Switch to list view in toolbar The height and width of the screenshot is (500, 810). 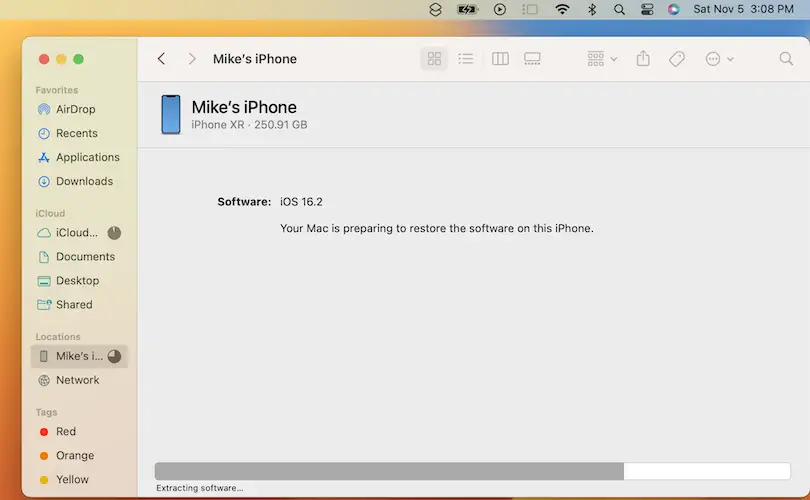pyautogui.click(x=466, y=59)
